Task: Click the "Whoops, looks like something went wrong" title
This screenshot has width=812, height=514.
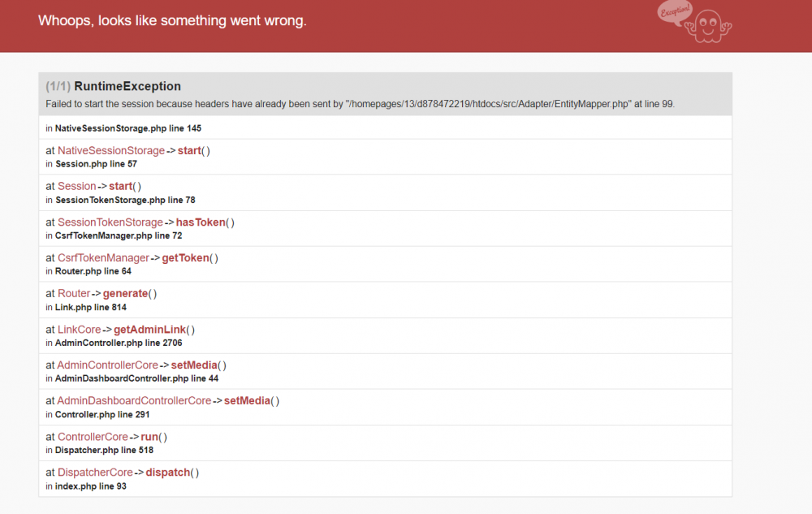Action: pos(172,21)
